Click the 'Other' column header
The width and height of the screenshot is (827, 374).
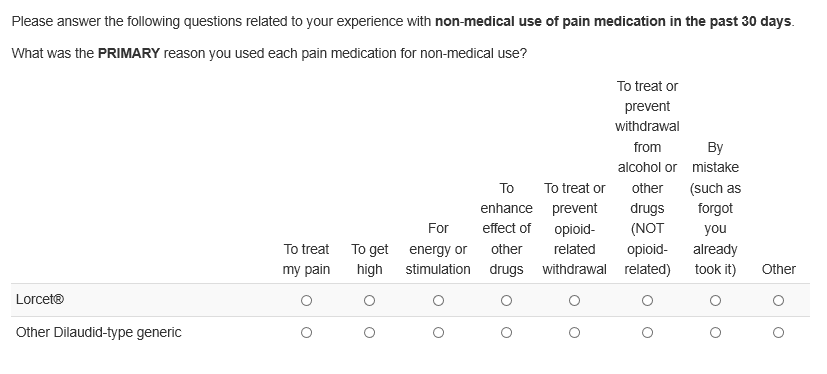point(778,269)
